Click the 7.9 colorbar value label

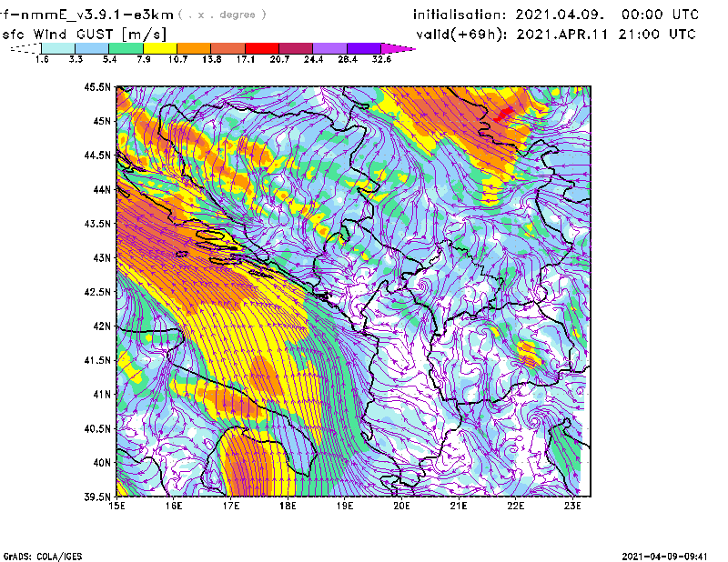click(x=144, y=59)
